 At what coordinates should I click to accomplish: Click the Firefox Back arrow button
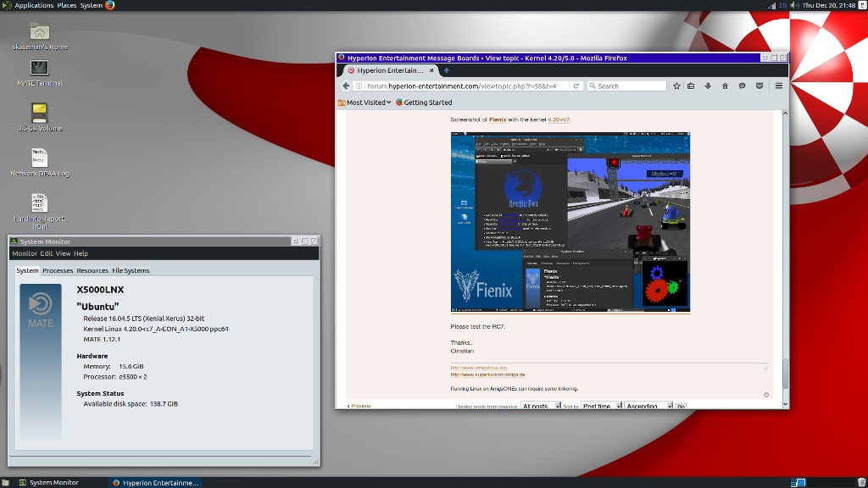tap(346, 86)
